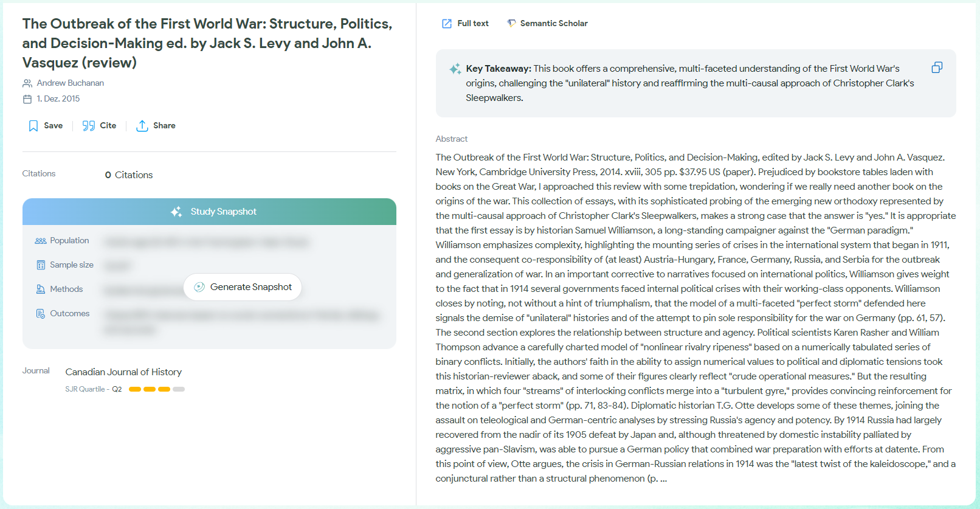980x509 pixels.
Task: Click the Share upload icon
Action: [x=142, y=126]
